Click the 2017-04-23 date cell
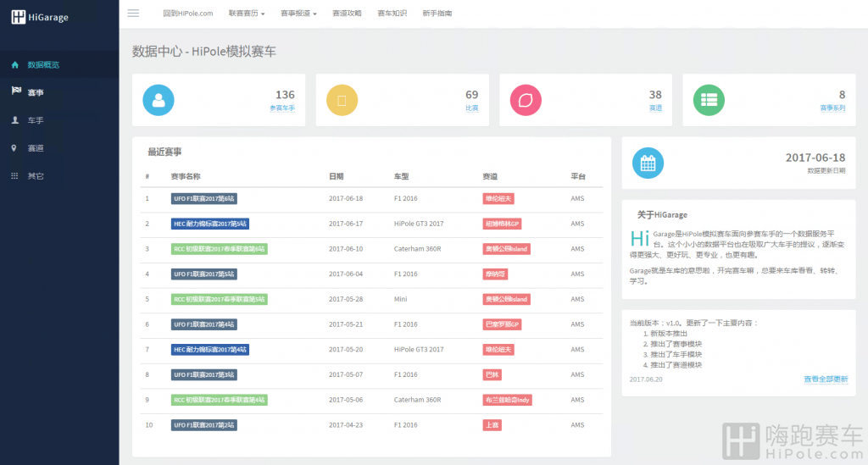868x465 pixels. coord(346,425)
